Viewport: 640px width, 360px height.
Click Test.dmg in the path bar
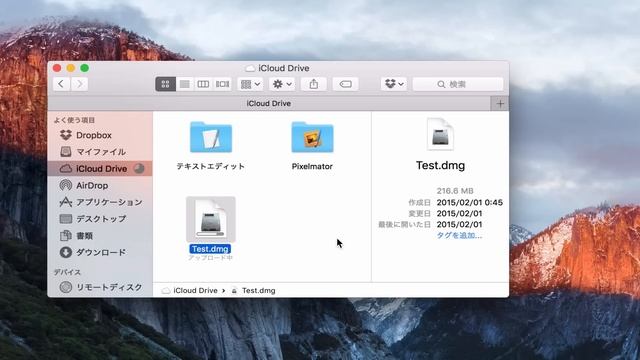tap(254, 291)
